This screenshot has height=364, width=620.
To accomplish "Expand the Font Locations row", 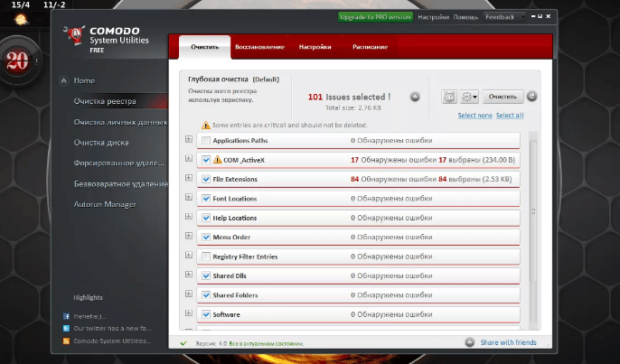I will pos(189,197).
